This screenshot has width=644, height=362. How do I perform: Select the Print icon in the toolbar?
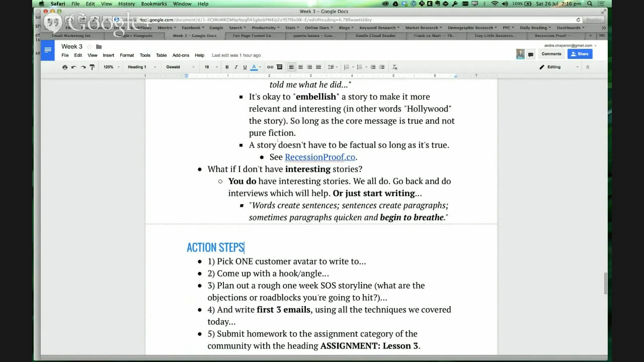(x=65, y=67)
